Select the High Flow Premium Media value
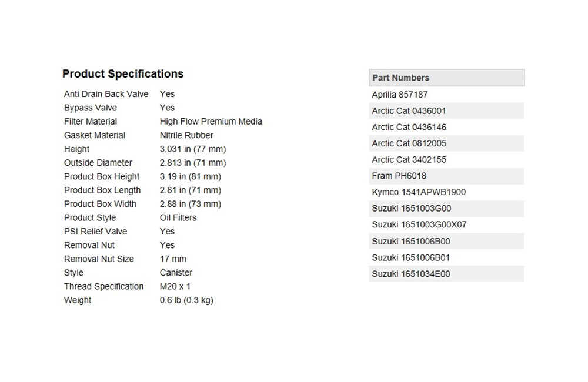The image size is (588, 382). (211, 122)
